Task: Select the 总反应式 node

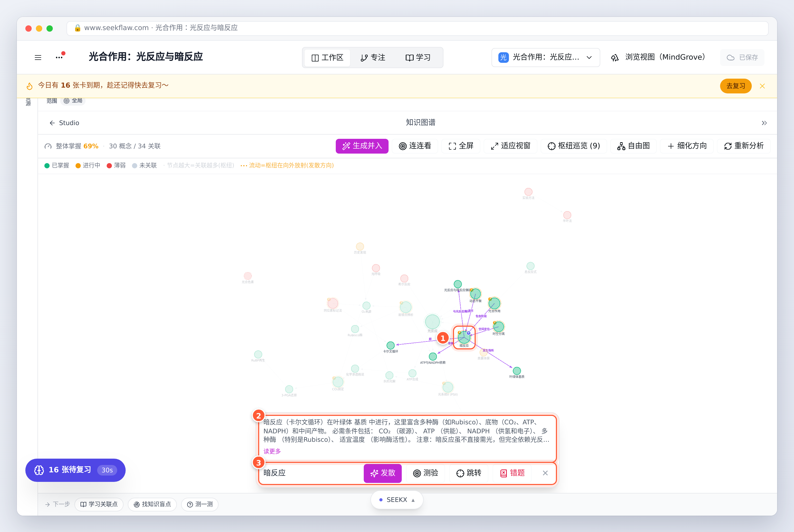Action: [x=530, y=266]
